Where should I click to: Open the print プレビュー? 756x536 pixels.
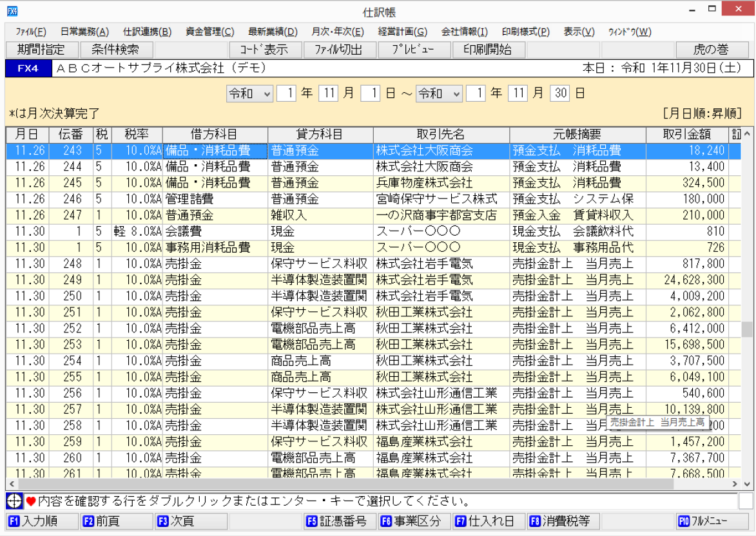[414, 50]
